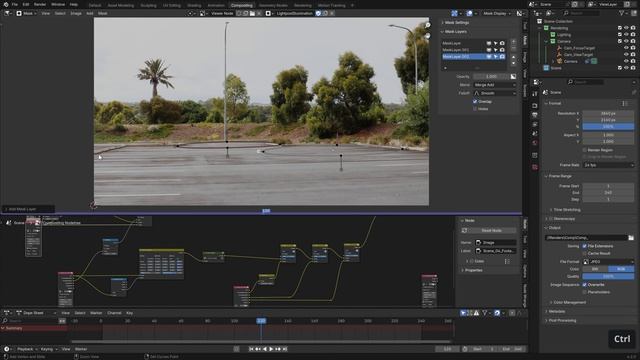Open the Mask Display dropdown
The height and width of the screenshot is (360, 640).
click(x=497, y=13)
